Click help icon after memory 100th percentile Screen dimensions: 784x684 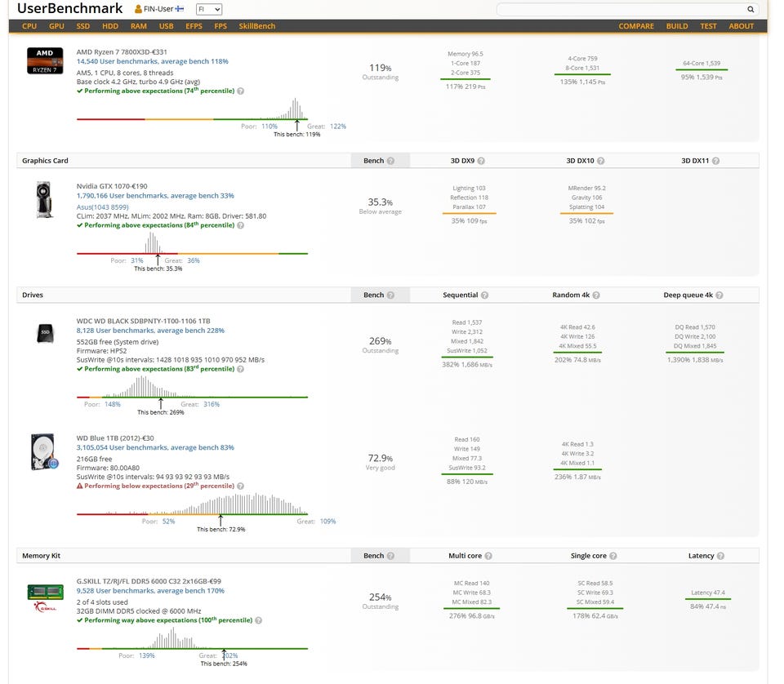(259, 620)
